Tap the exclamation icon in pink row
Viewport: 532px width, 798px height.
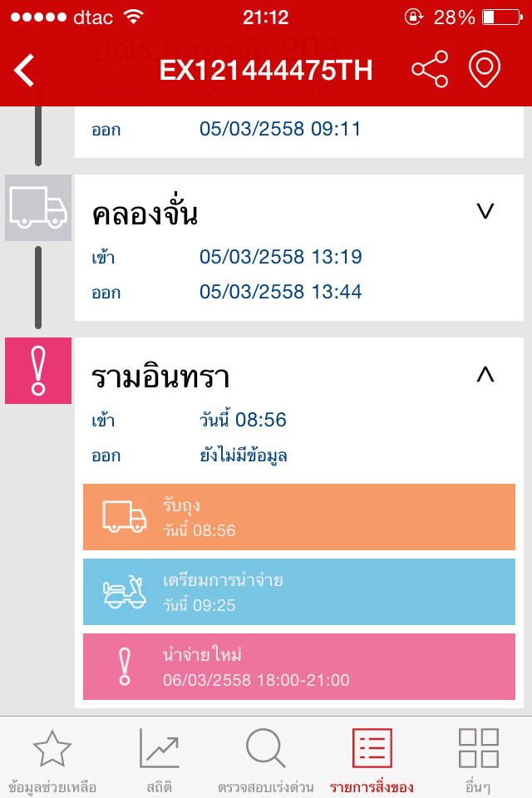click(125, 666)
